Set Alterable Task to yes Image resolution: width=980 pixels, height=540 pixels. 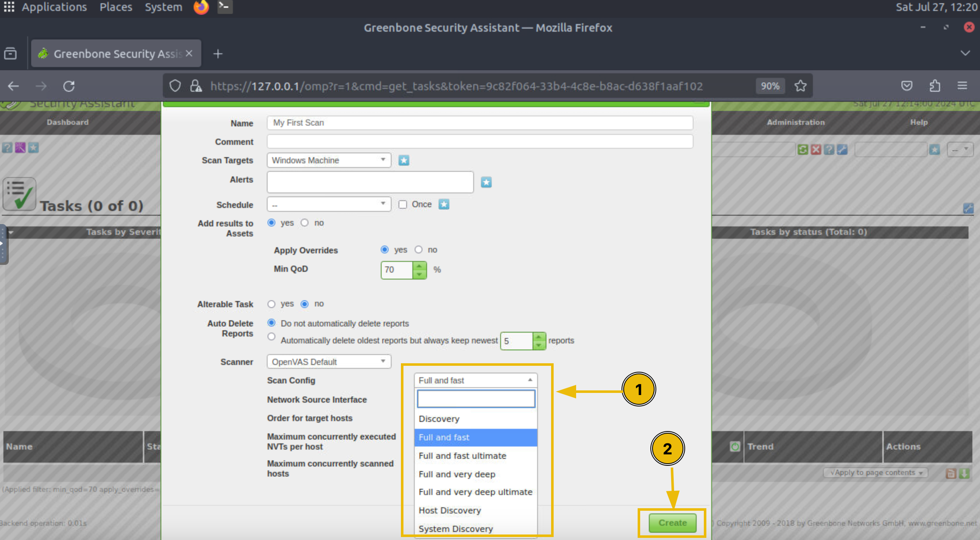(x=272, y=304)
